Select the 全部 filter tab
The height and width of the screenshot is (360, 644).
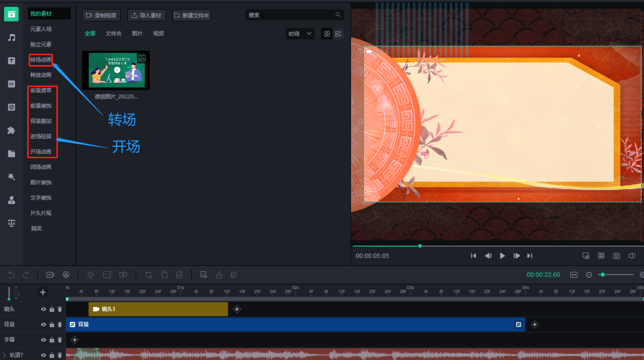click(x=90, y=34)
